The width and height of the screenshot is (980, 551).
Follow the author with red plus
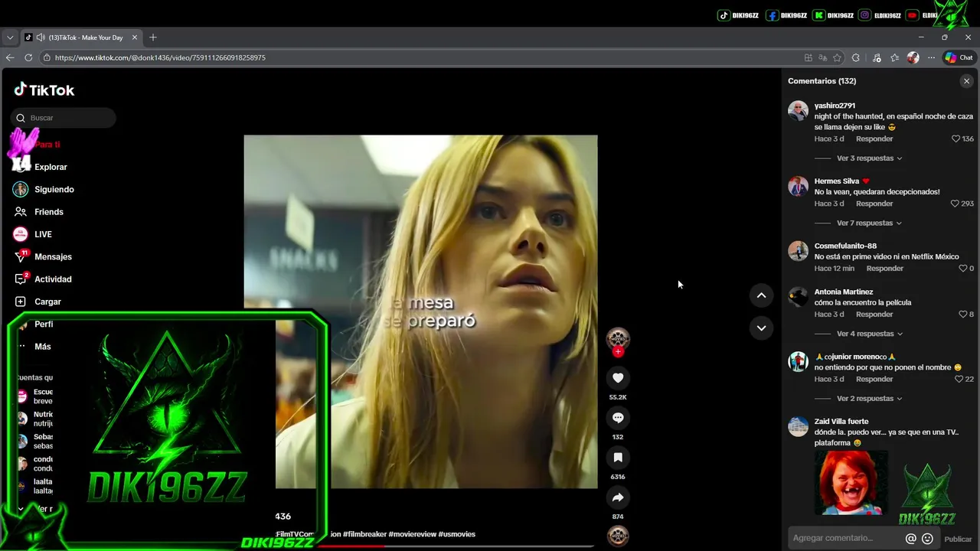click(x=618, y=352)
